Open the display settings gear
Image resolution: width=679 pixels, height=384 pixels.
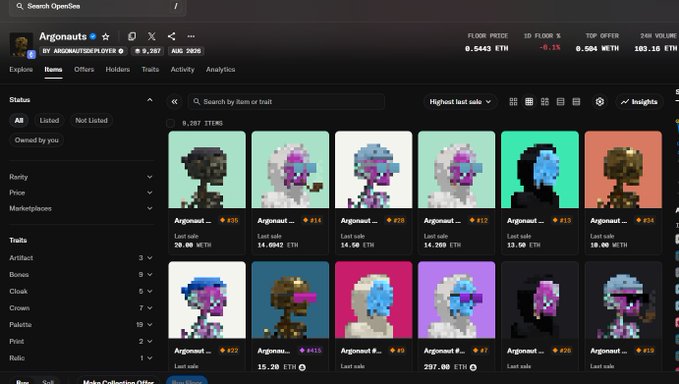coord(600,102)
